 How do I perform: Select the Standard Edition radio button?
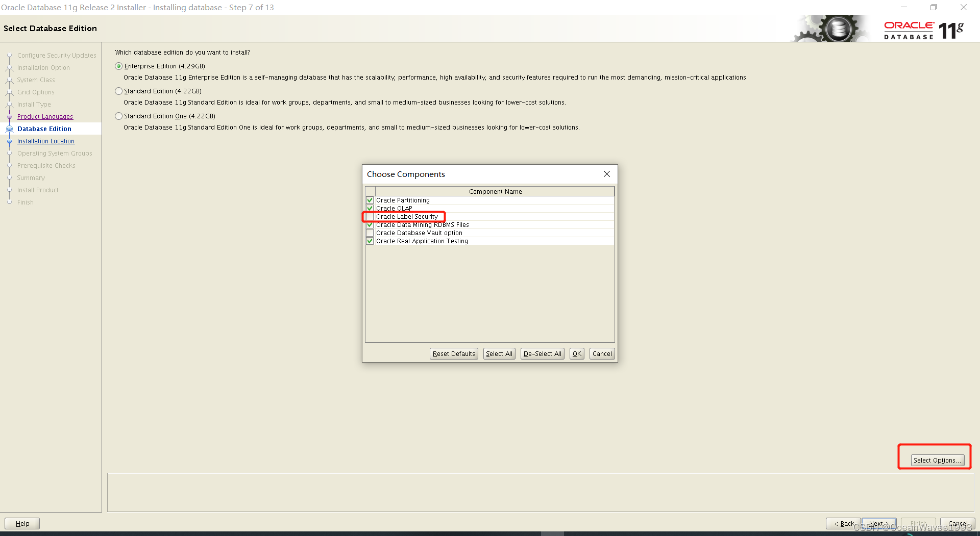(119, 91)
